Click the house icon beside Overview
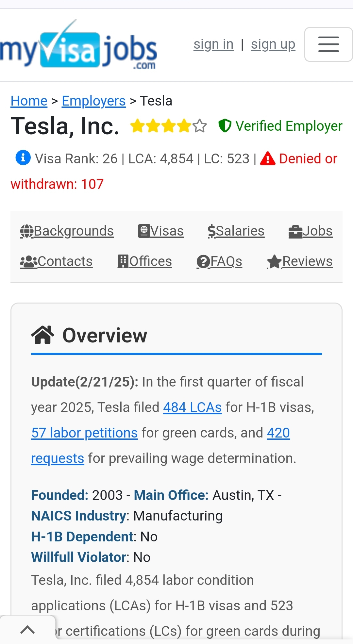 tap(42, 335)
